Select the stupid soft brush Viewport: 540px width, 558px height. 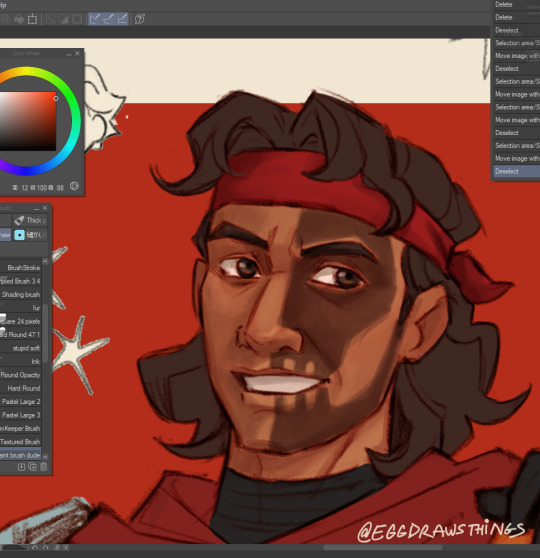[x=21, y=348]
